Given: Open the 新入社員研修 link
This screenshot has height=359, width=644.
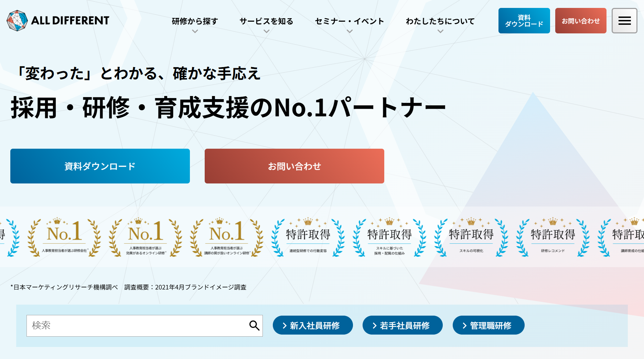Looking at the screenshot, I should tap(313, 325).
